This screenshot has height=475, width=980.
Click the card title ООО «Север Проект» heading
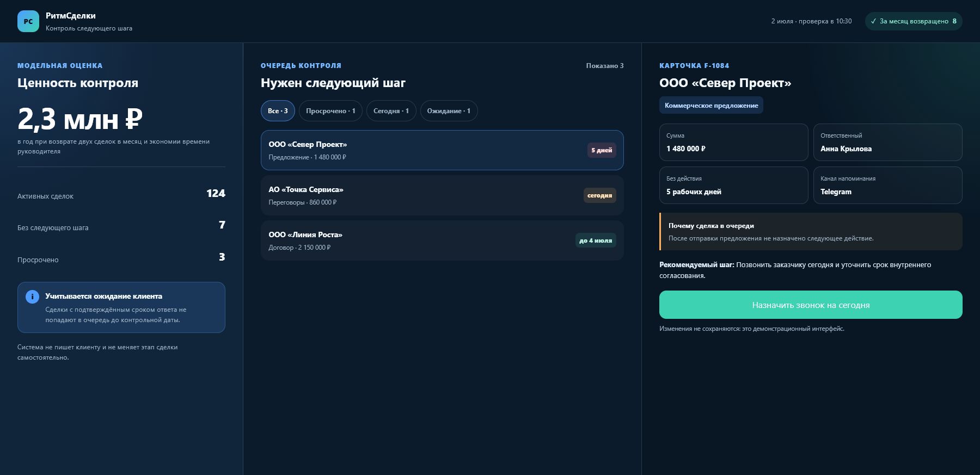(725, 83)
